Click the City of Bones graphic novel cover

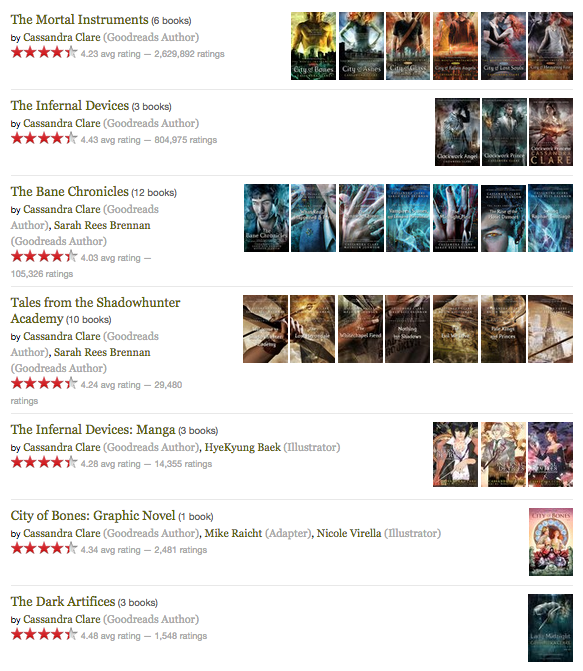550,542
